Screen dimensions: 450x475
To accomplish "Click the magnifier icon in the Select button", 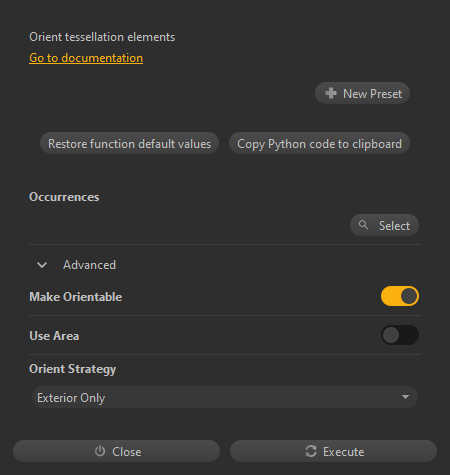I will [x=363, y=225].
